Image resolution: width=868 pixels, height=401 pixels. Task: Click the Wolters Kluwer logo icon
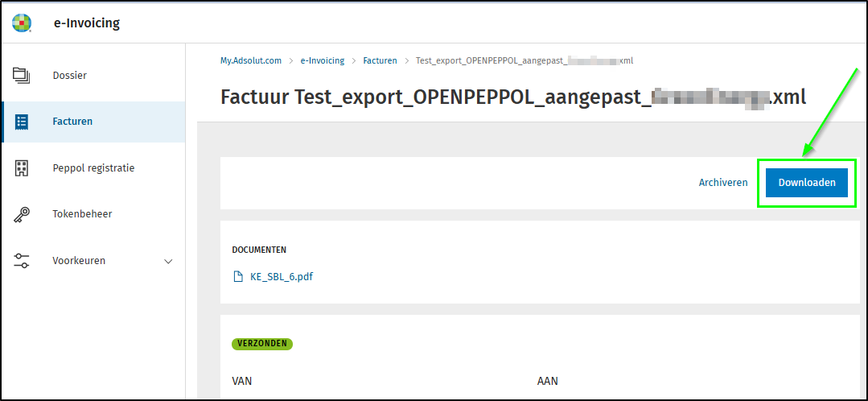pyautogui.click(x=22, y=23)
